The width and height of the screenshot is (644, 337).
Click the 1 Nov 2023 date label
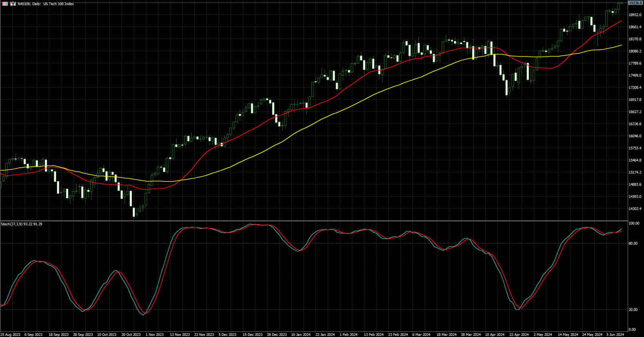click(x=155, y=335)
